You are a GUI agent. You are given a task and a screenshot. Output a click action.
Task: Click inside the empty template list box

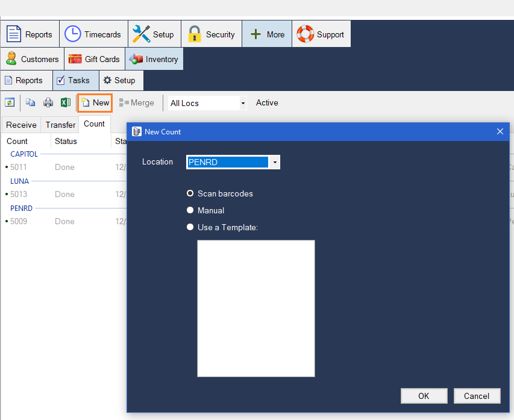click(256, 308)
